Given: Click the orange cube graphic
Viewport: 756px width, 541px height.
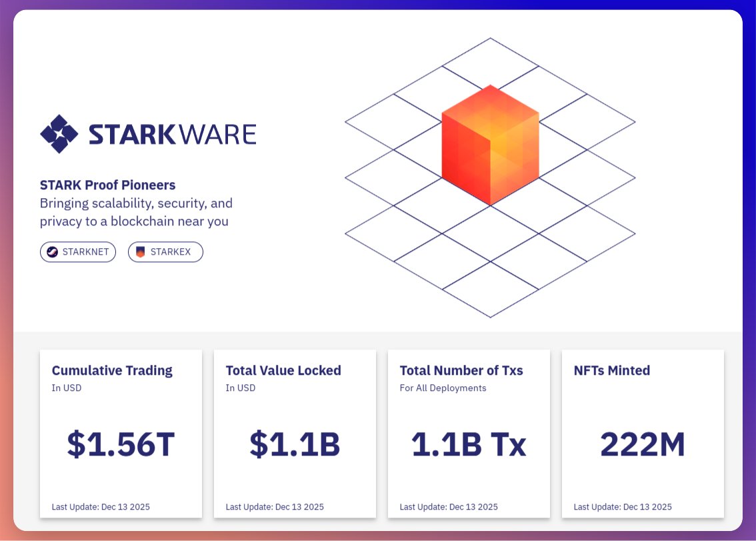Looking at the screenshot, I should 490,145.
